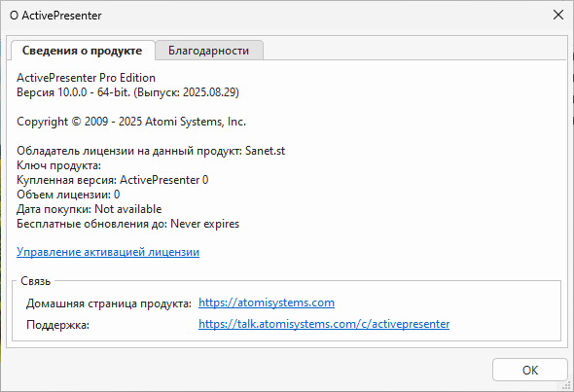Click the Ключ продукта label
This screenshot has height=392, width=574.
pyautogui.click(x=58, y=165)
